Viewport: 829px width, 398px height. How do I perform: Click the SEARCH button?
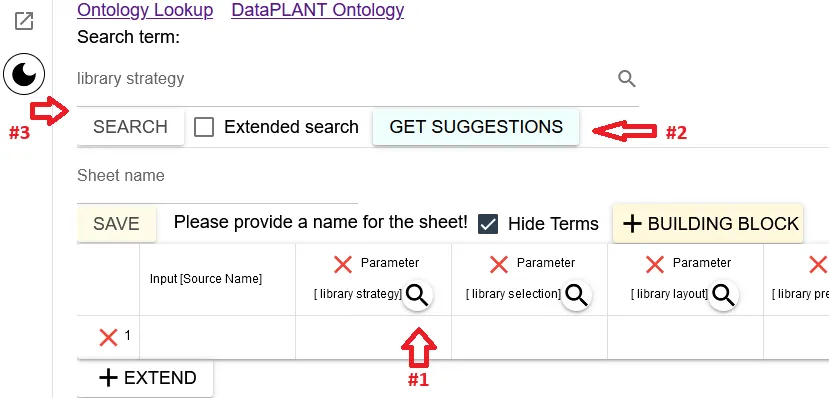pos(131,127)
